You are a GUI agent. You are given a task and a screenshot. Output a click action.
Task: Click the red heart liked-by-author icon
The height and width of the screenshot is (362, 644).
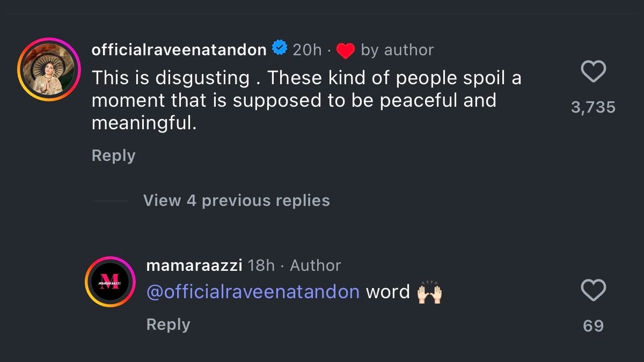click(x=346, y=50)
